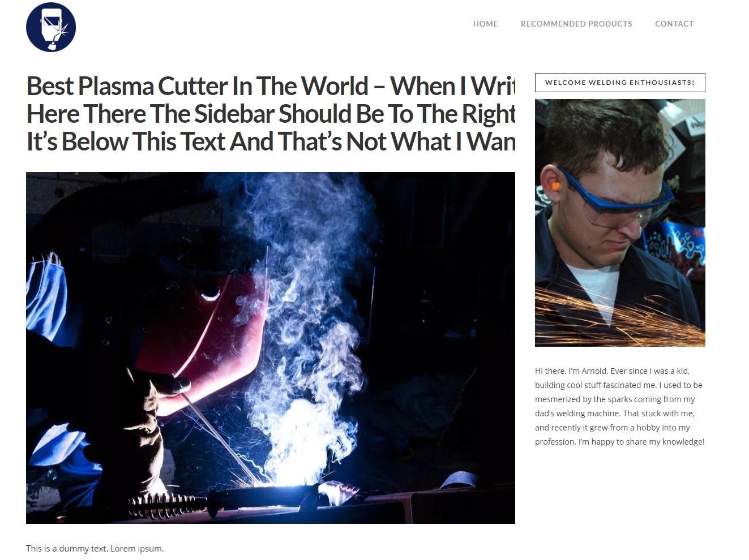The height and width of the screenshot is (560, 749).
Task: Select the 'Here There The Sidebar' title line
Action: 271,114
